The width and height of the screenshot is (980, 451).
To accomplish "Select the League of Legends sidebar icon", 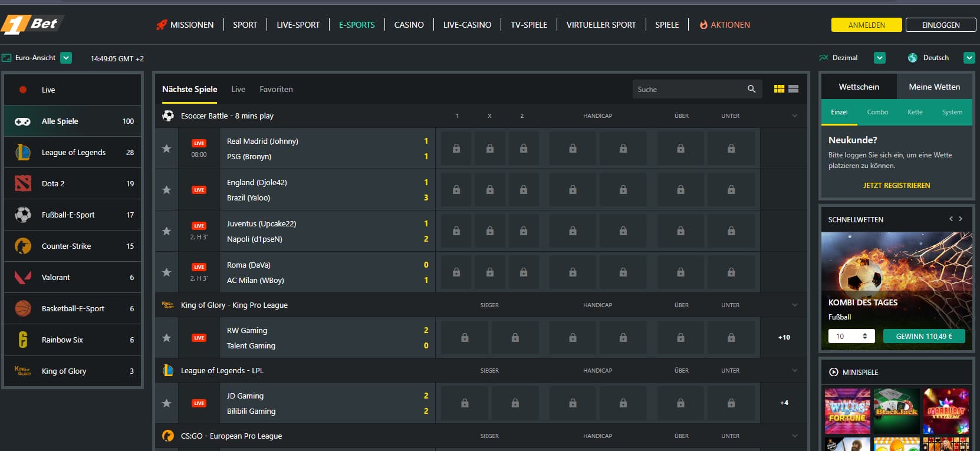I will (x=22, y=152).
